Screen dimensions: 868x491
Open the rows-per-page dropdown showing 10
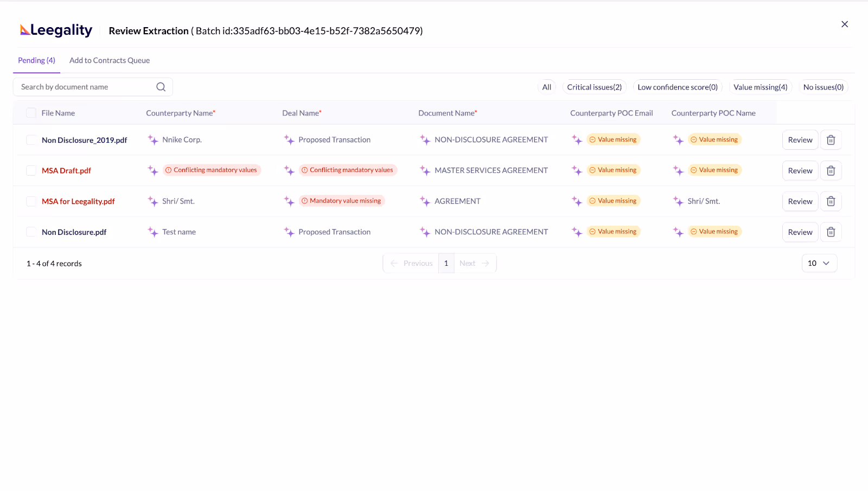819,263
